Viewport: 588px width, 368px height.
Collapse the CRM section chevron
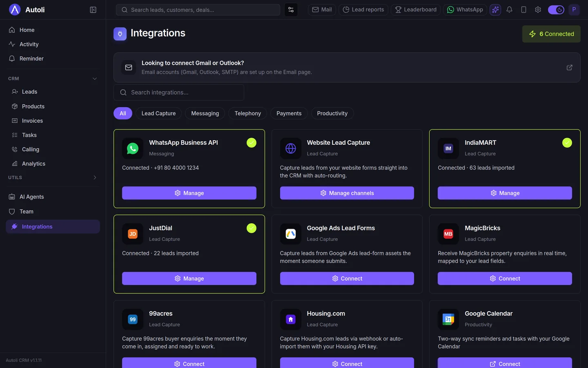pyautogui.click(x=95, y=79)
